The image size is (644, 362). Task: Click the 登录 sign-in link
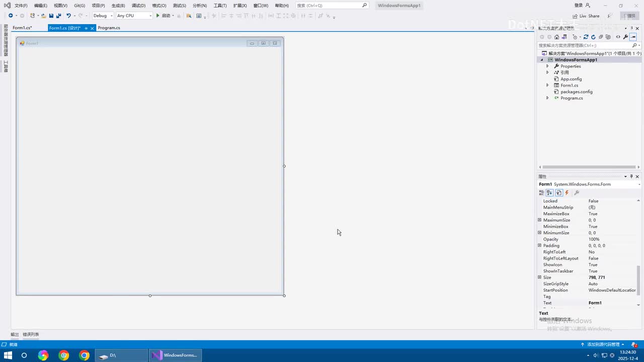[579, 6]
